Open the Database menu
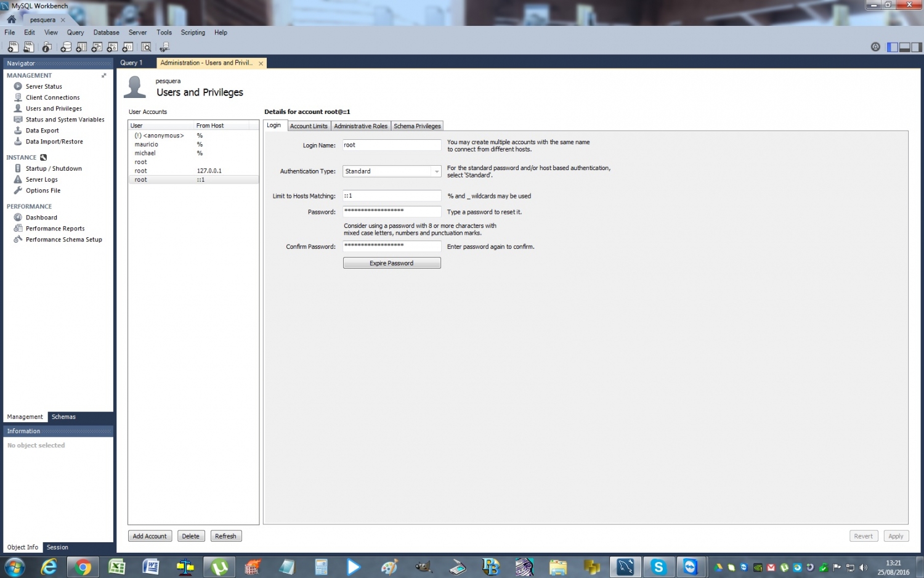Viewport: 924px width, 578px height. 106,33
